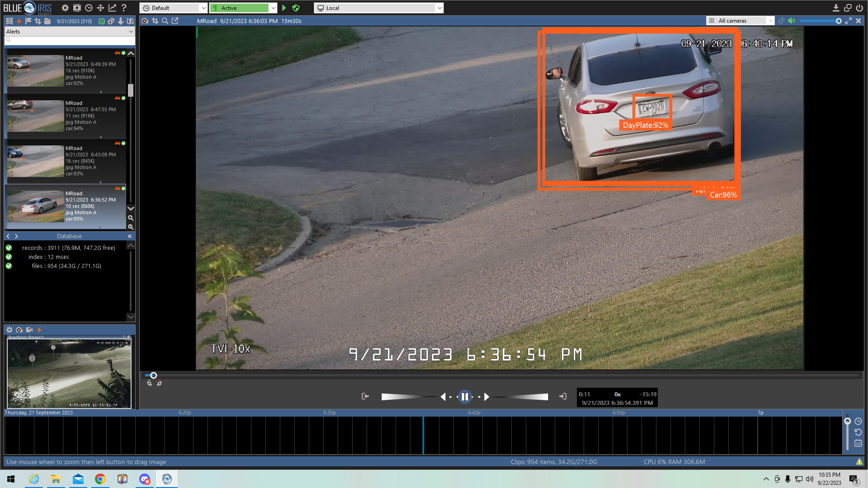Open the folder icon in clips toolbar
868x488 pixels.
point(47,21)
